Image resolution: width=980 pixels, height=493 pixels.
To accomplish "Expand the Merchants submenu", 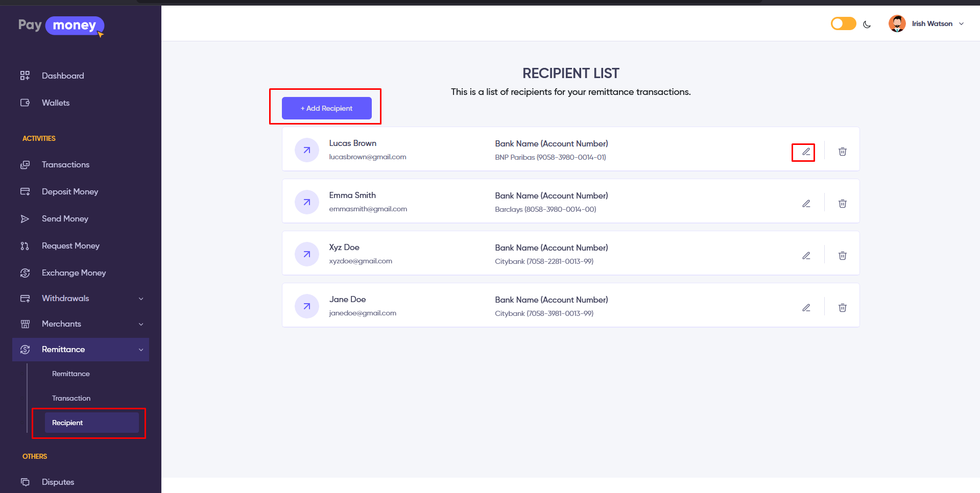I will [82, 324].
